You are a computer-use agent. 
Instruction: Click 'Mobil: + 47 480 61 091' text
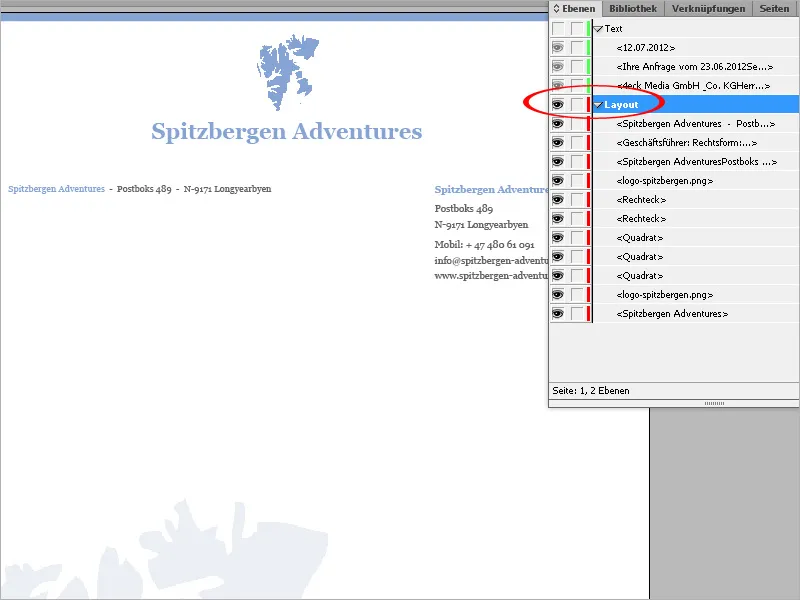pyautogui.click(x=484, y=244)
